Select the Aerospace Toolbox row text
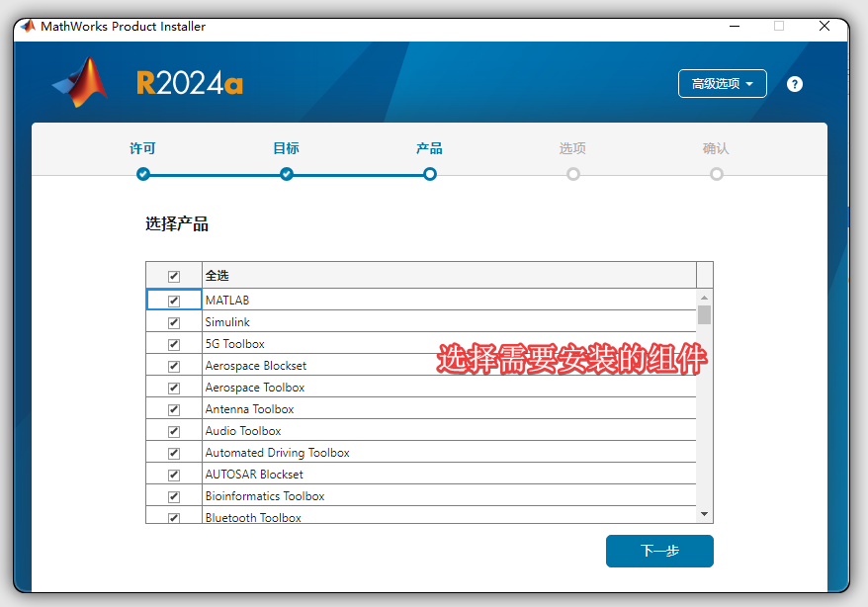The width and height of the screenshot is (868, 607). click(x=255, y=388)
